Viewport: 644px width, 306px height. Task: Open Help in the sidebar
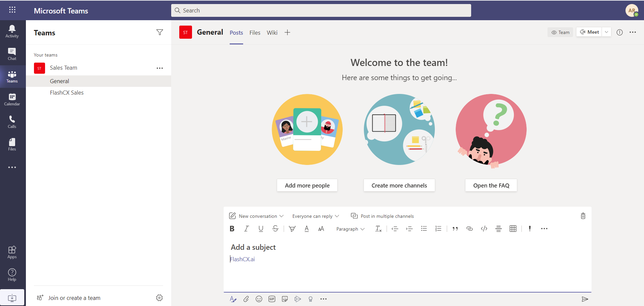pos(12,275)
